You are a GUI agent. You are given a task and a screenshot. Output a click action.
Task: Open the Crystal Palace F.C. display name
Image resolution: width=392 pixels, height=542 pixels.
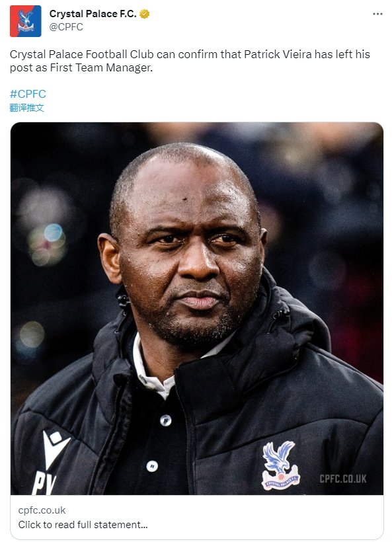(x=93, y=14)
